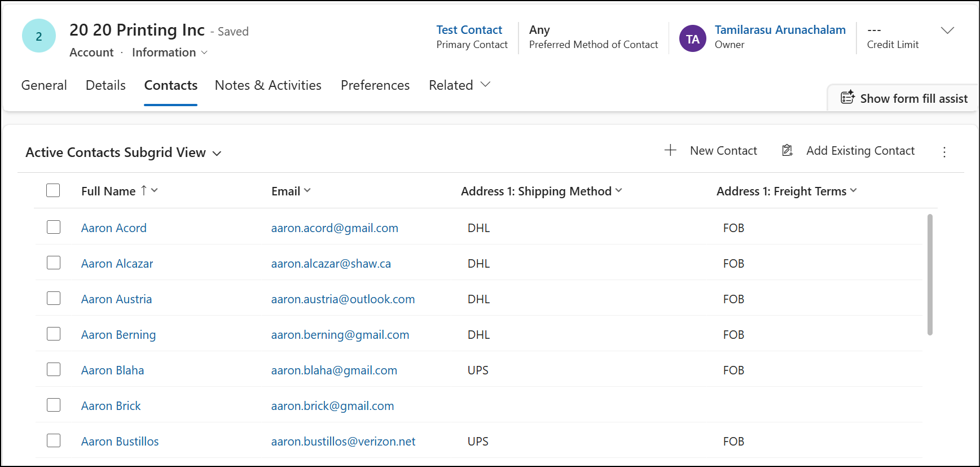
Task: Check the Aaron Brick row checkbox
Action: 54,405
